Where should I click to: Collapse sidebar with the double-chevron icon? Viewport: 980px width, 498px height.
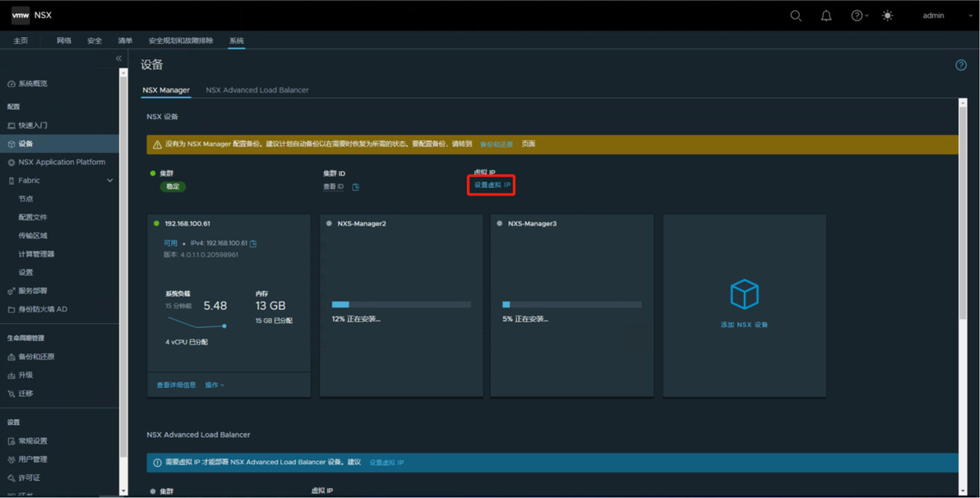coord(118,58)
